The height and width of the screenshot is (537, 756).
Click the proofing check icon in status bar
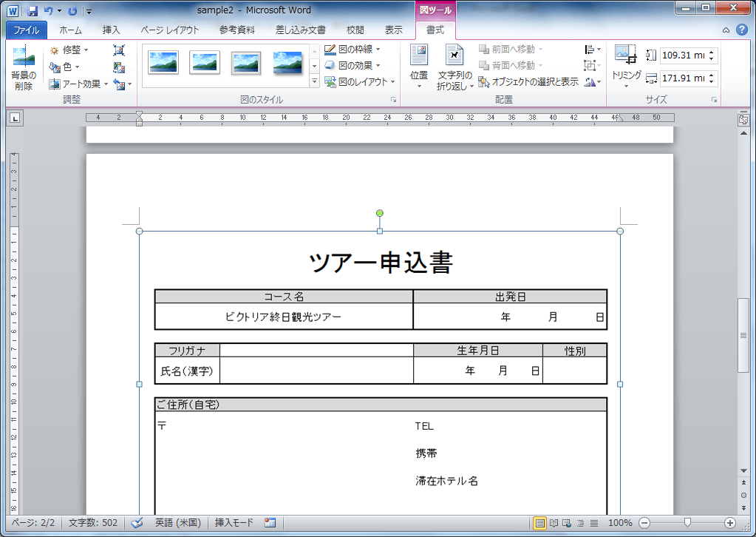point(137,522)
